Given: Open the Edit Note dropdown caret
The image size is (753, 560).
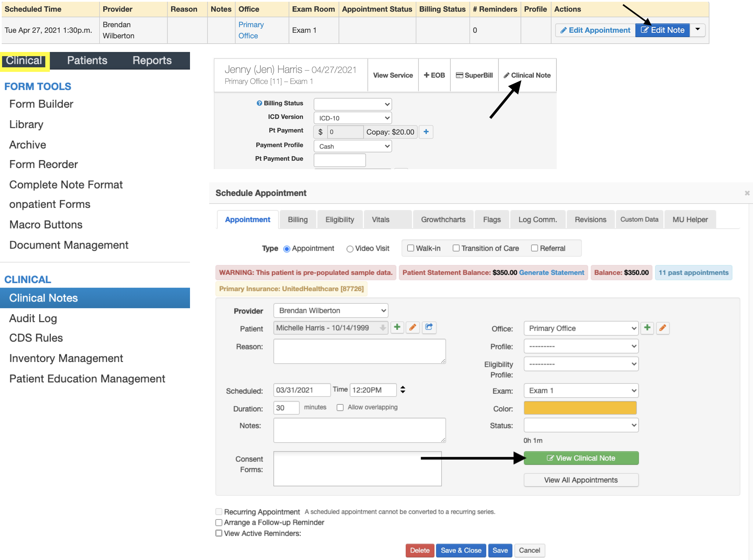Looking at the screenshot, I should tap(698, 30).
